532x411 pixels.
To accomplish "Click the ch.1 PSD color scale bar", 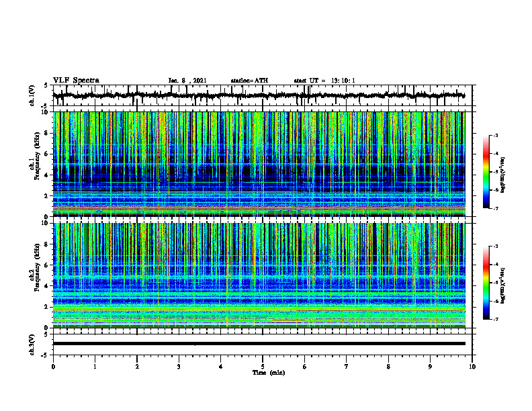I will tap(486, 172).
